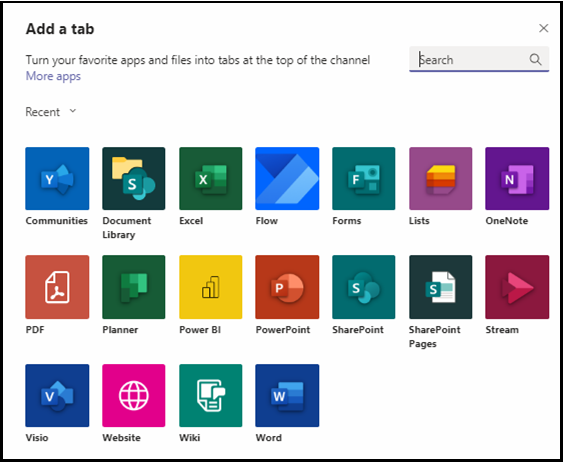Open the Flow app tile

(x=287, y=178)
